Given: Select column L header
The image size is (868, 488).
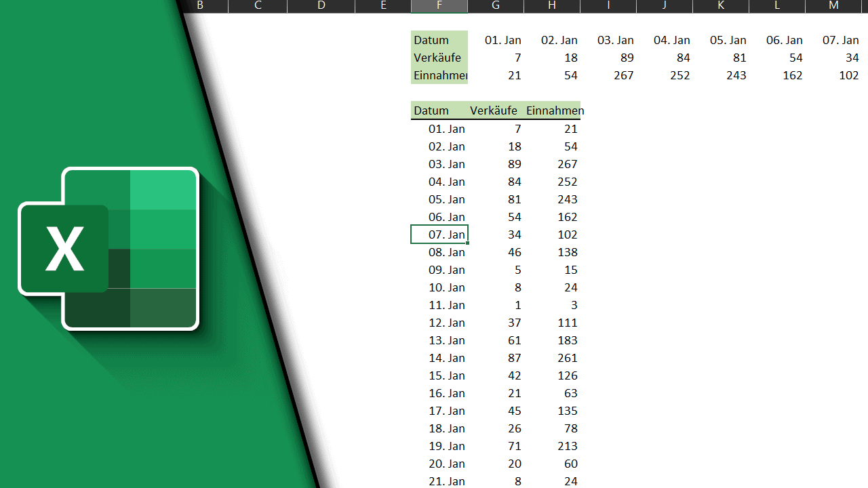Looking at the screenshot, I should coord(777,6).
